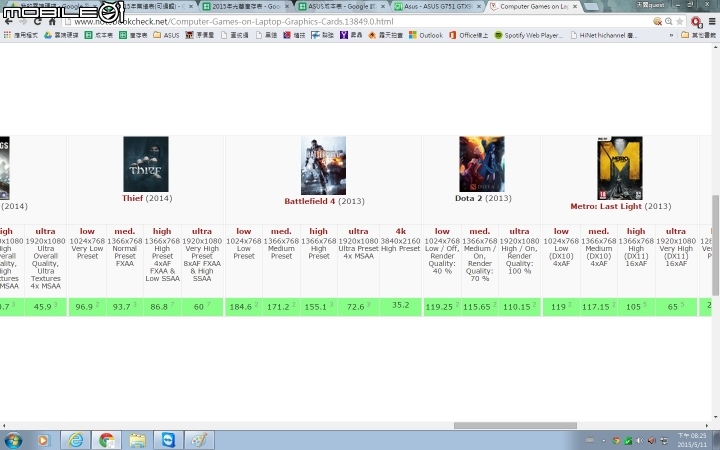Click the 184.6 Battlefield 4 low value
Viewport: 720px width, 450px height.
pos(243,307)
